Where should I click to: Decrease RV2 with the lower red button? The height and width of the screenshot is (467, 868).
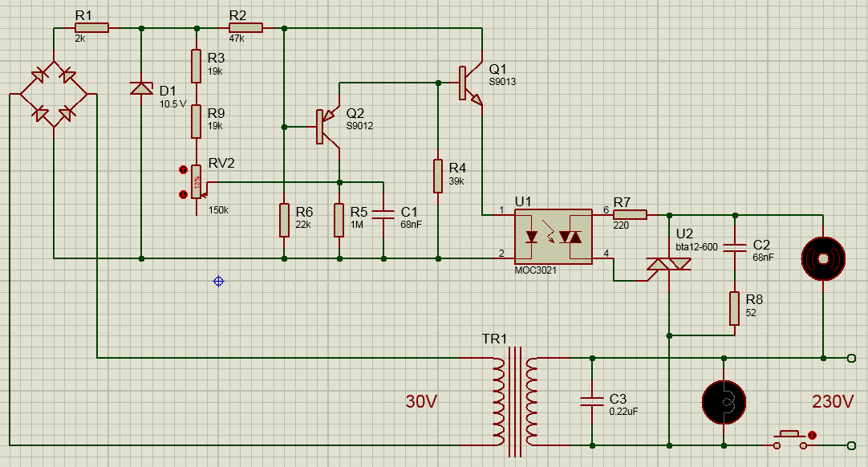pyautogui.click(x=183, y=194)
